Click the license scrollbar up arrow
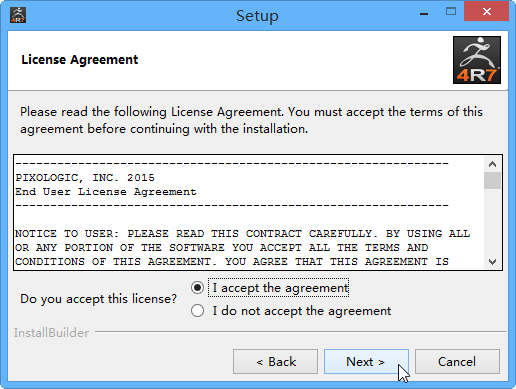This screenshot has height=389, width=516. [492, 164]
